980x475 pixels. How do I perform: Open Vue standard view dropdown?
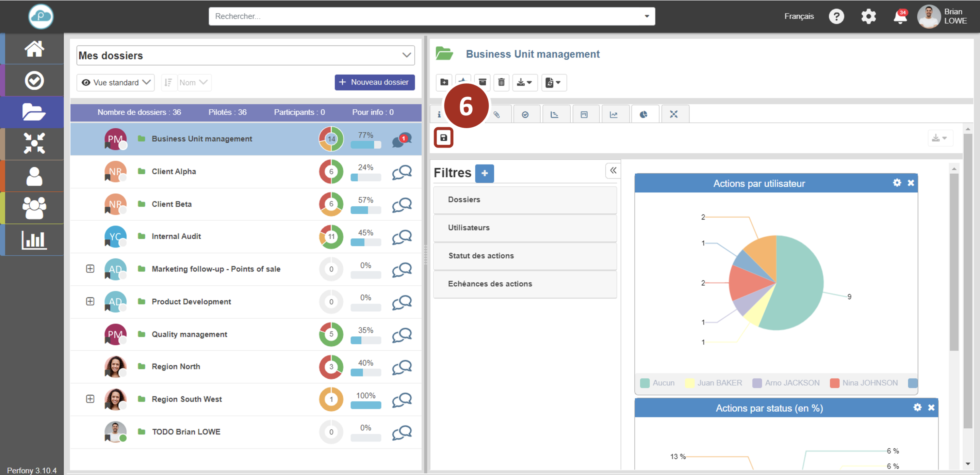pos(116,83)
